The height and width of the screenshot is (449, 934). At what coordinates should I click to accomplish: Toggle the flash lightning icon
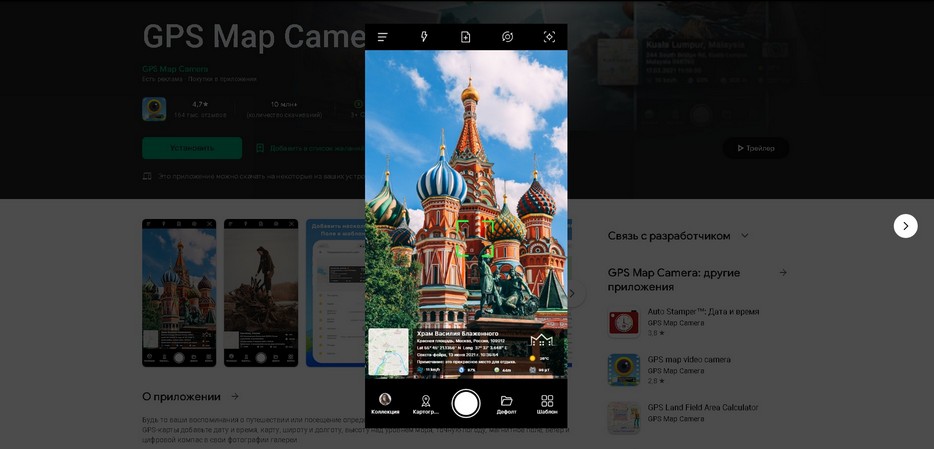424,37
